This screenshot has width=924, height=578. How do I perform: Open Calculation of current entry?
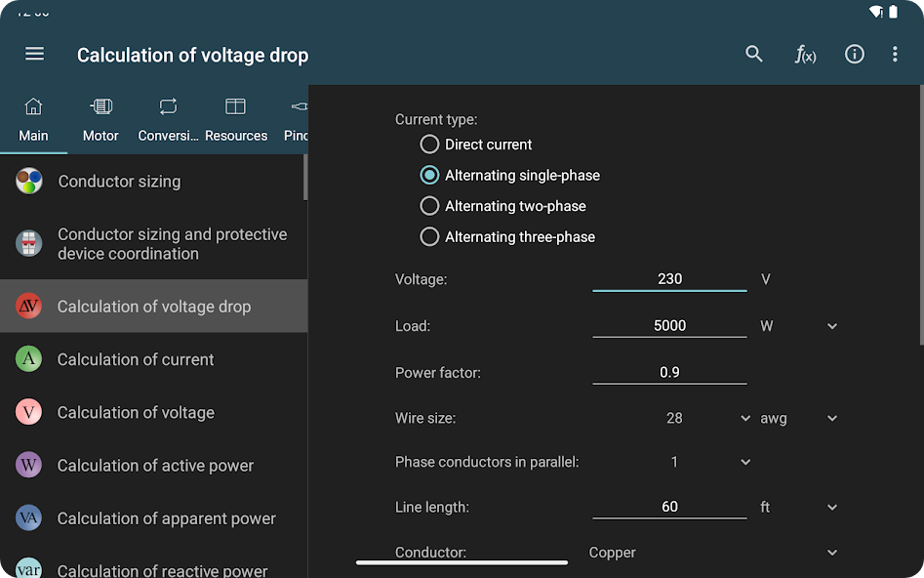tap(153, 359)
